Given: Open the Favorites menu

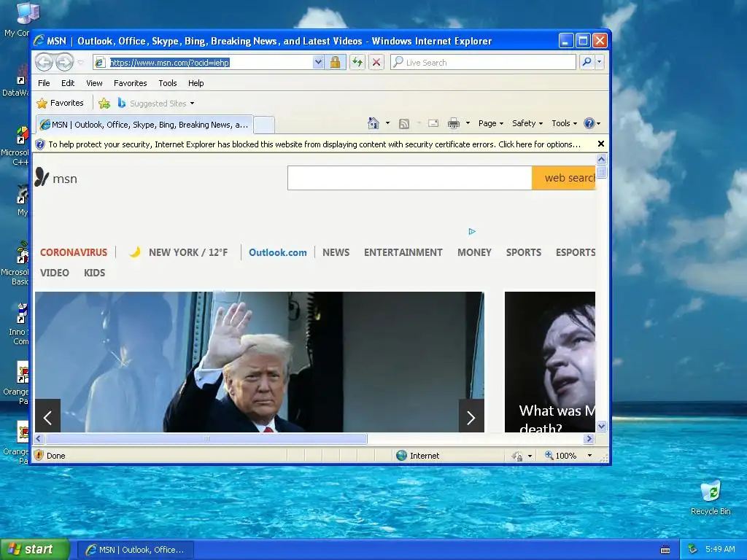Looking at the screenshot, I should (x=130, y=83).
